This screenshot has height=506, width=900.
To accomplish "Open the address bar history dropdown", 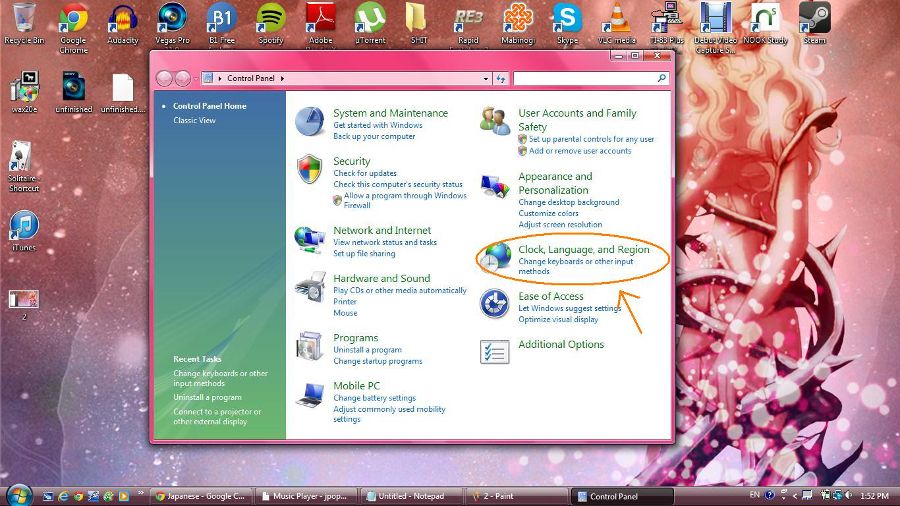I will (x=486, y=78).
